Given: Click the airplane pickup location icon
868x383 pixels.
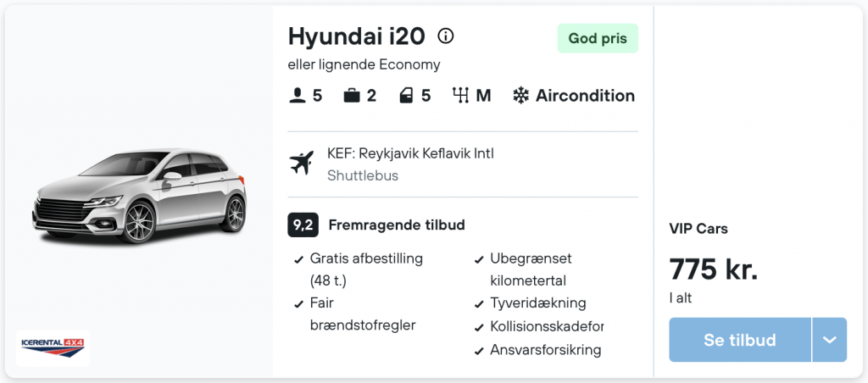Looking at the screenshot, I should coord(302,164).
